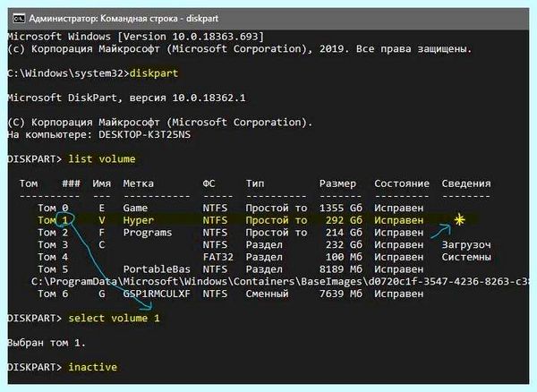The height and width of the screenshot is (392, 537).
Task: Click the 'Сменный' type entry
Action: pos(267,294)
